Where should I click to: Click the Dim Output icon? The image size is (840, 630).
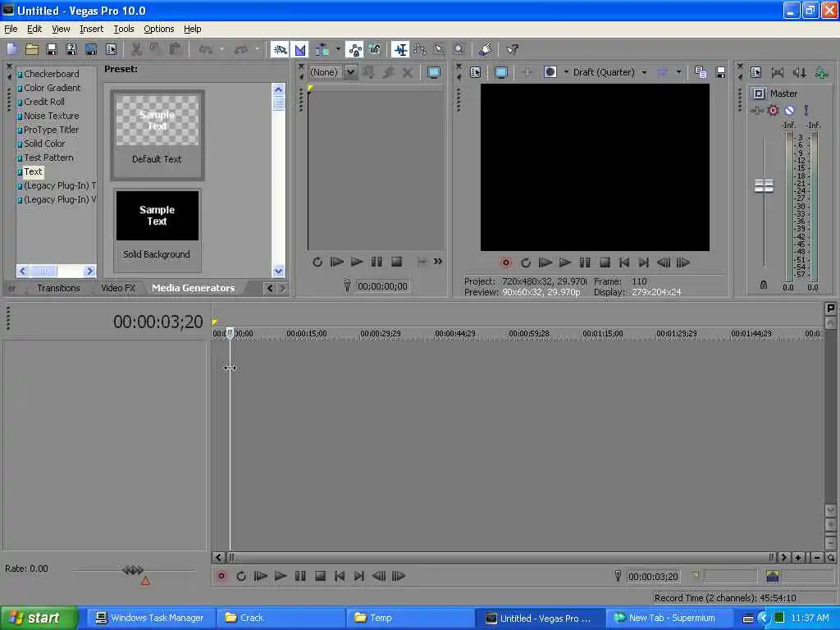point(799,72)
